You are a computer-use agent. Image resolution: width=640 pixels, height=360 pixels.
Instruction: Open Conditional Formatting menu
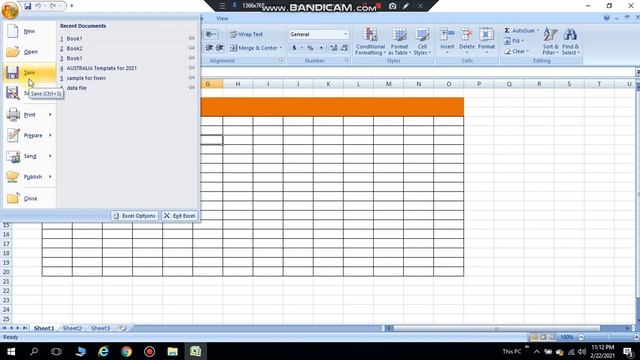370,41
